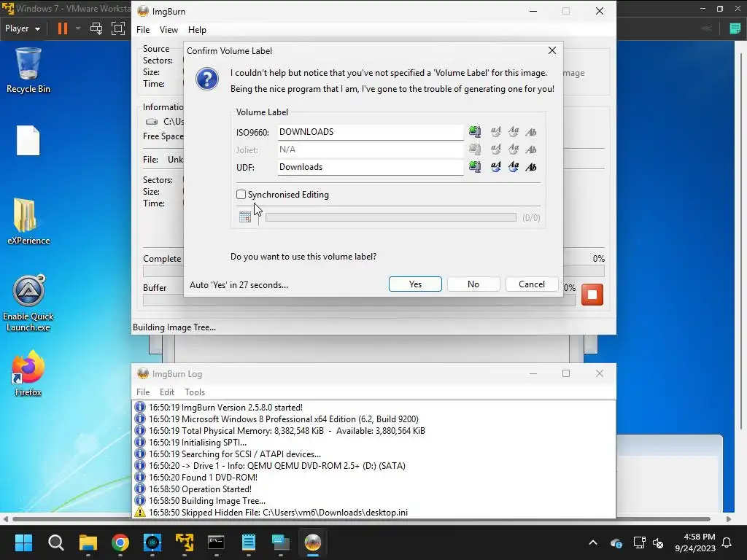This screenshot has width=747, height=560.
Task: Click the UDF volume label field
Action: [x=371, y=167]
